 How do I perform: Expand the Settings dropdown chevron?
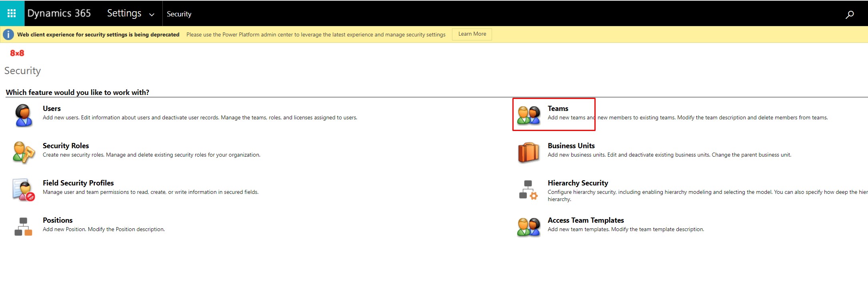click(152, 15)
